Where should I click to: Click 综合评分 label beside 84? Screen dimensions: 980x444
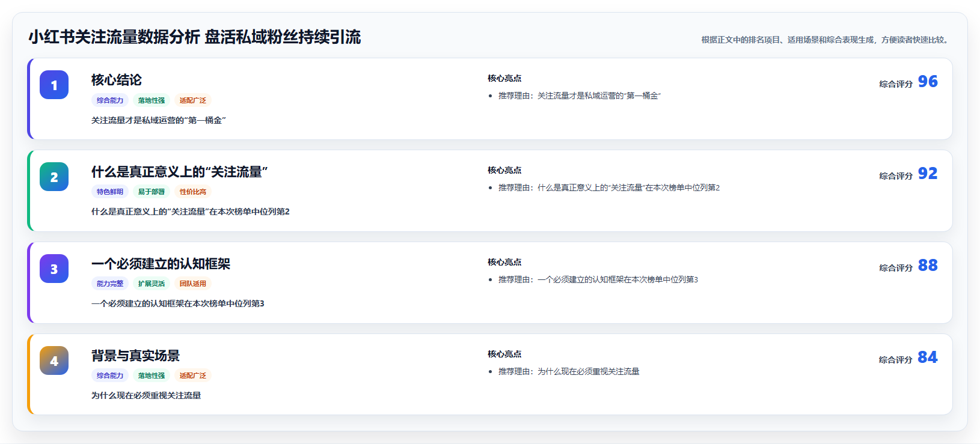point(896,360)
